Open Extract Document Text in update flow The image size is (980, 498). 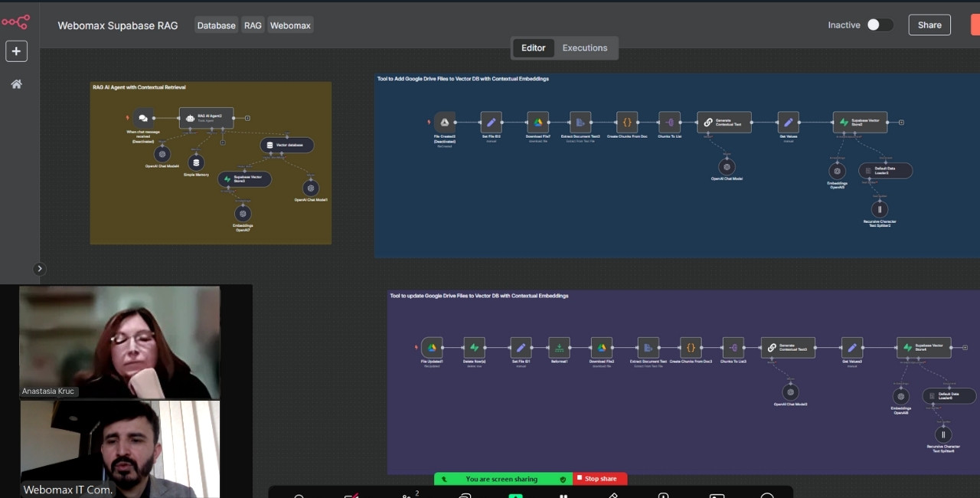(x=648, y=348)
